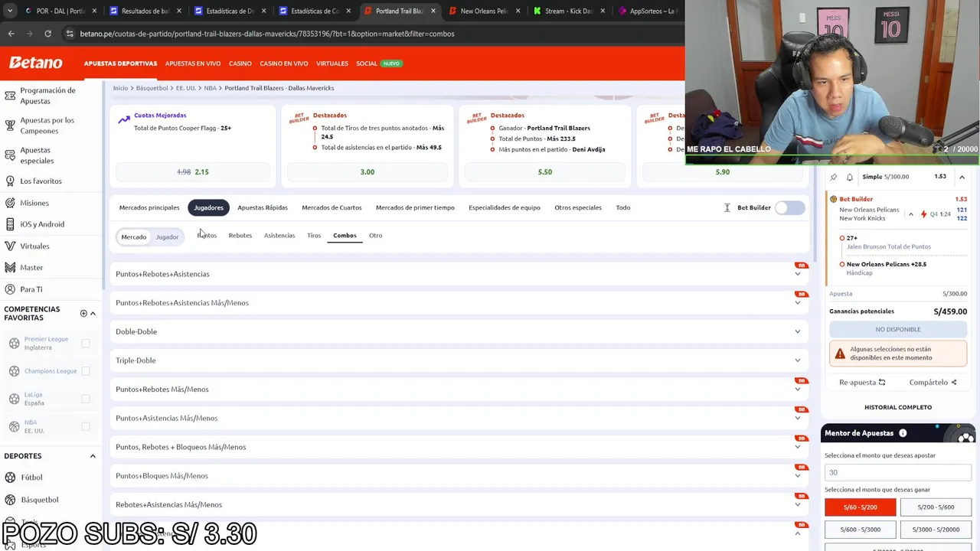Expand the Puntos+Rebotes+Asistencias market

pyautogui.click(x=459, y=274)
